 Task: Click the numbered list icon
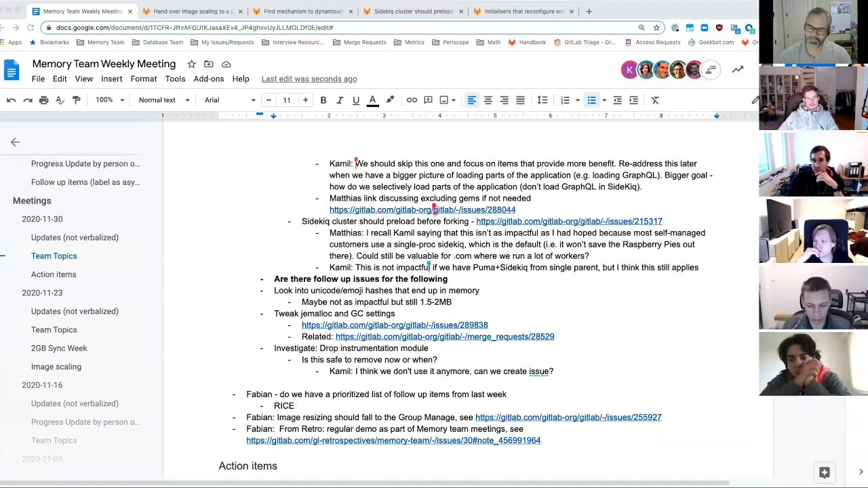pyautogui.click(x=565, y=100)
